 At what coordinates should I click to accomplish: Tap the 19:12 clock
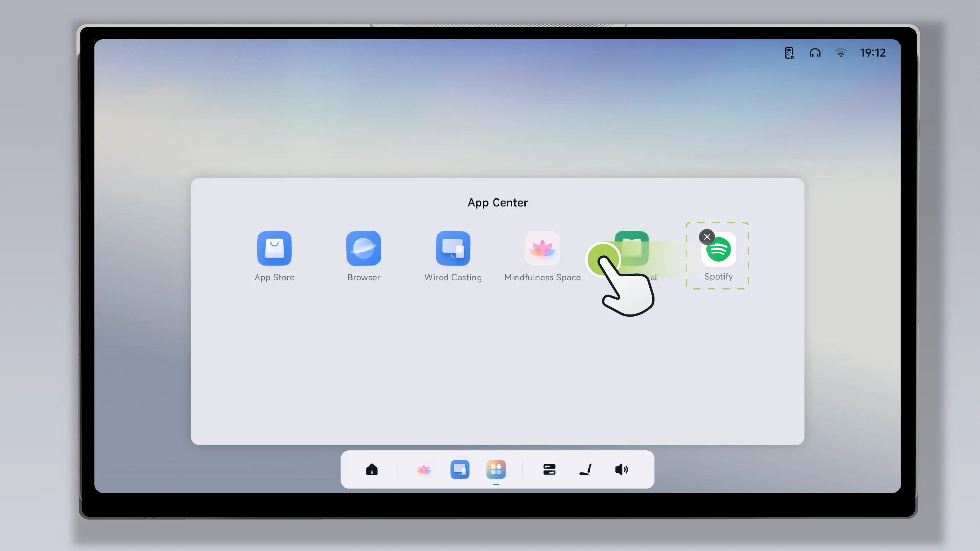point(873,53)
